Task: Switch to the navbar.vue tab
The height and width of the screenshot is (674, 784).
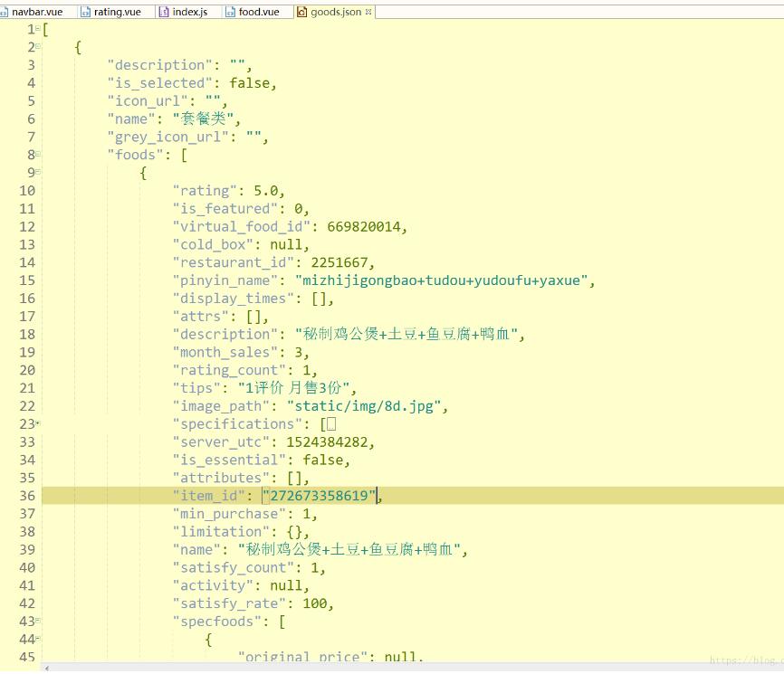Action: tap(36, 12)
